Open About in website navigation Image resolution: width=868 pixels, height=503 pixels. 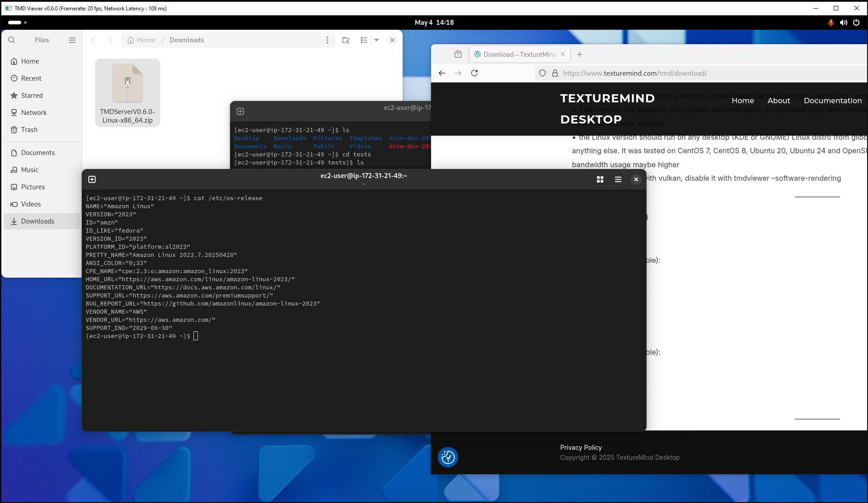tap(779, 101)
